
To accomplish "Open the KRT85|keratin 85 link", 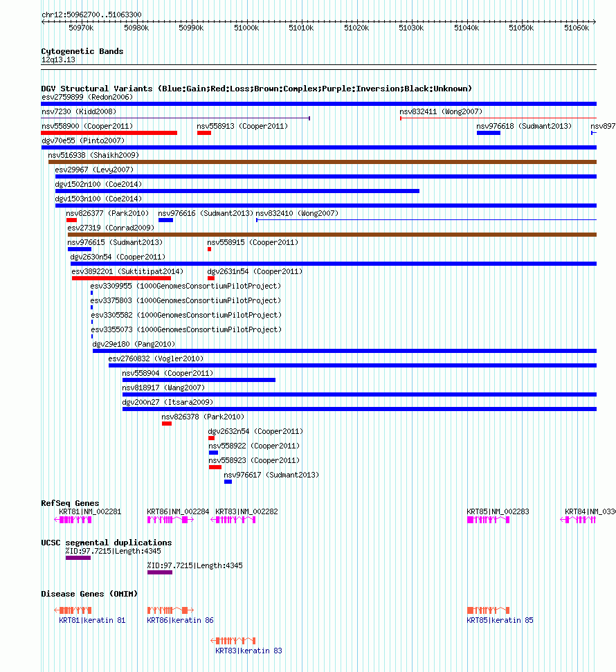I will tap(500, 620).
